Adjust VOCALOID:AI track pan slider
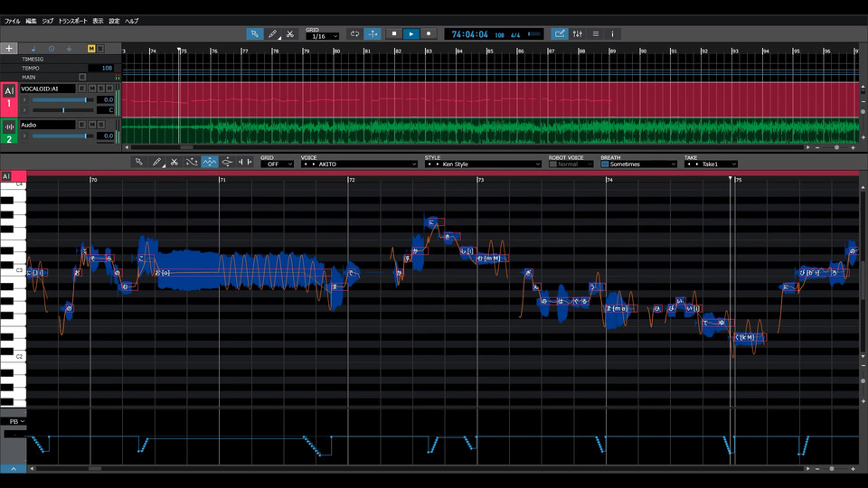Image resolution: width=868 pixels, height=488 pixels. coord(62,110)
